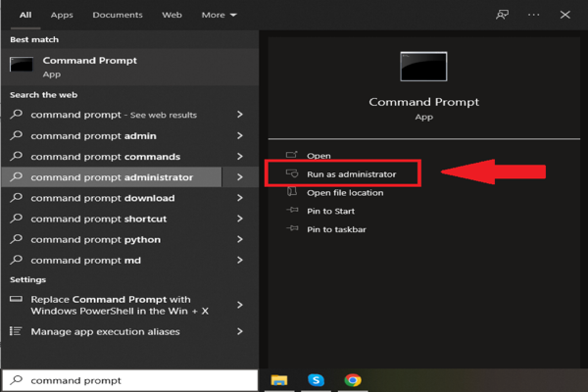Click search icon beside 'command prompt download'
This screenshot has width=588, height=392.
(16, 198)
